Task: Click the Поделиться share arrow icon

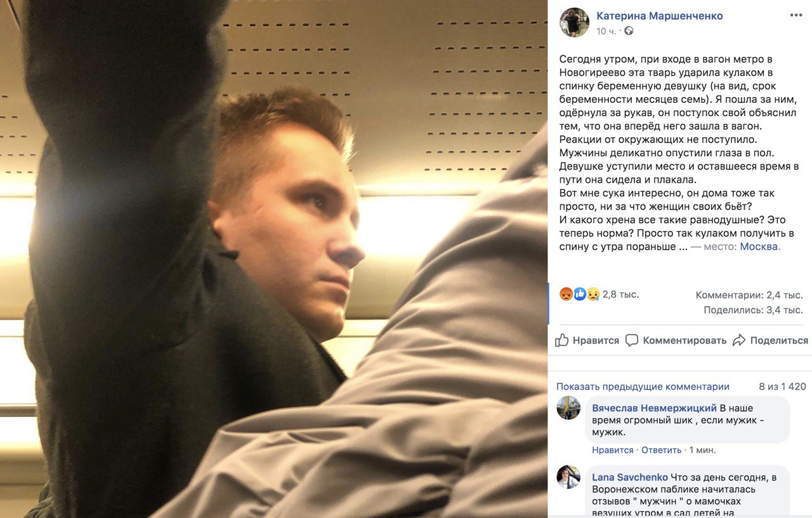Action: coord(739,340)
